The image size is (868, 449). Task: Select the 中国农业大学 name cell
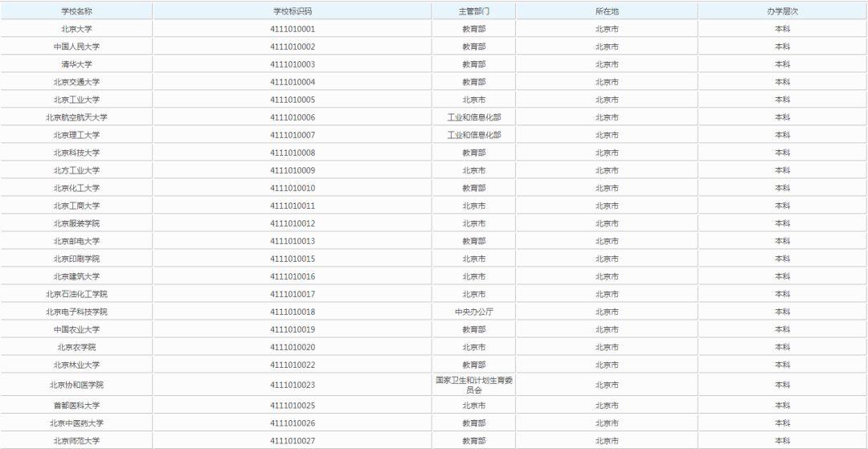[x=76, y=329]
